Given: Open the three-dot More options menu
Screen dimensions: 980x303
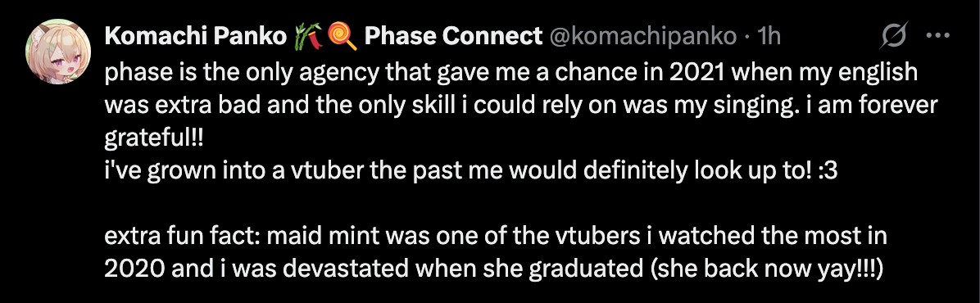Looking at the screenshot, I should [x=937, y=36].
